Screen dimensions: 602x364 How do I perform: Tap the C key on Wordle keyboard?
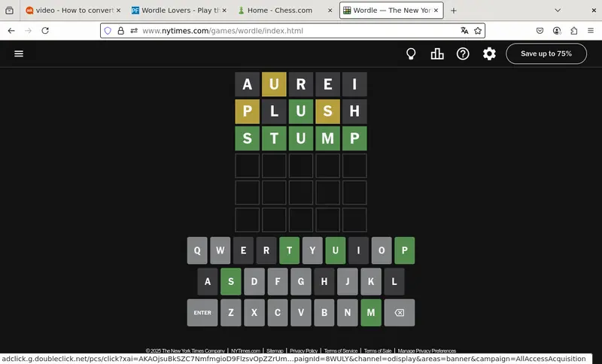click(x=278, y=313)
